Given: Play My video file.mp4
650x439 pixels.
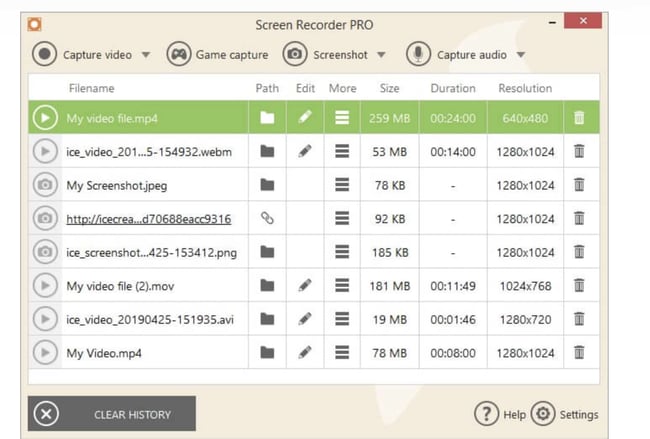Looking at the screenshot, I should click(45, 118).
